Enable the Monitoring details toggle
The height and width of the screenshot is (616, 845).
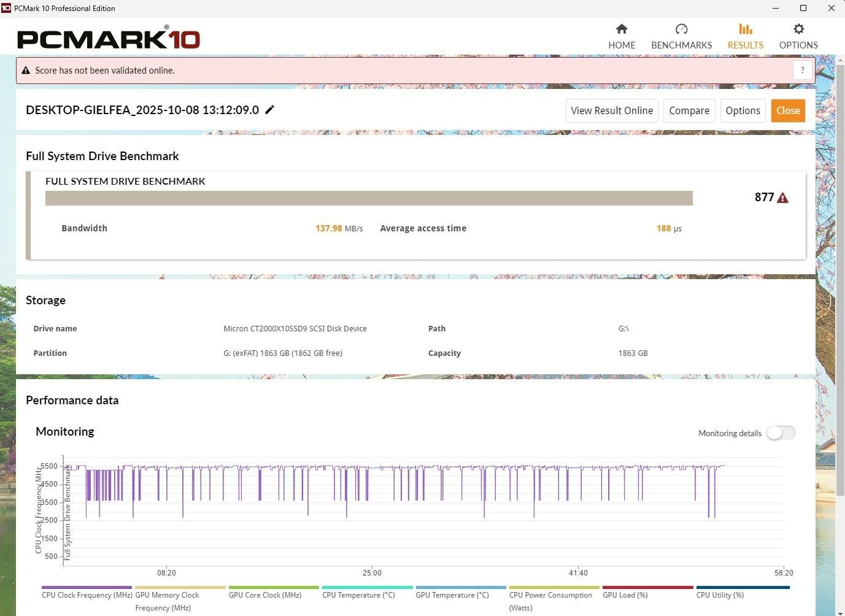click(x=781, y=433)
